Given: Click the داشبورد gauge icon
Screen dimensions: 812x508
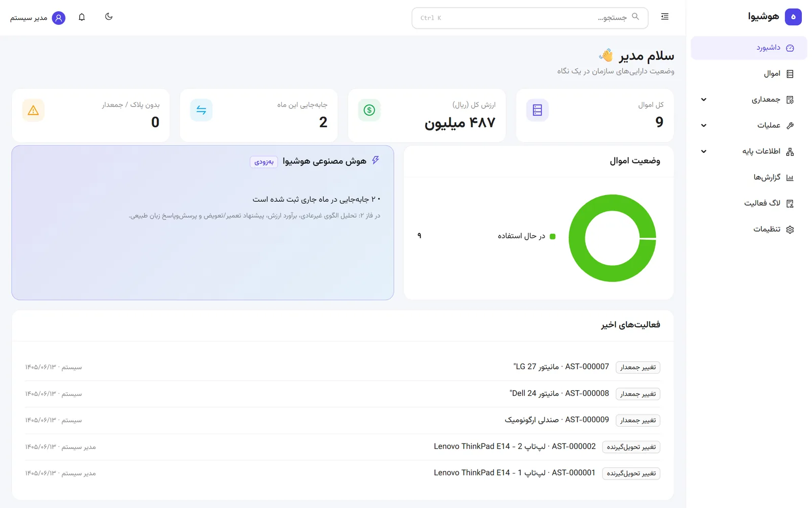Looking at the screenshot, I should pyautogui.click(x=790, y=48).
